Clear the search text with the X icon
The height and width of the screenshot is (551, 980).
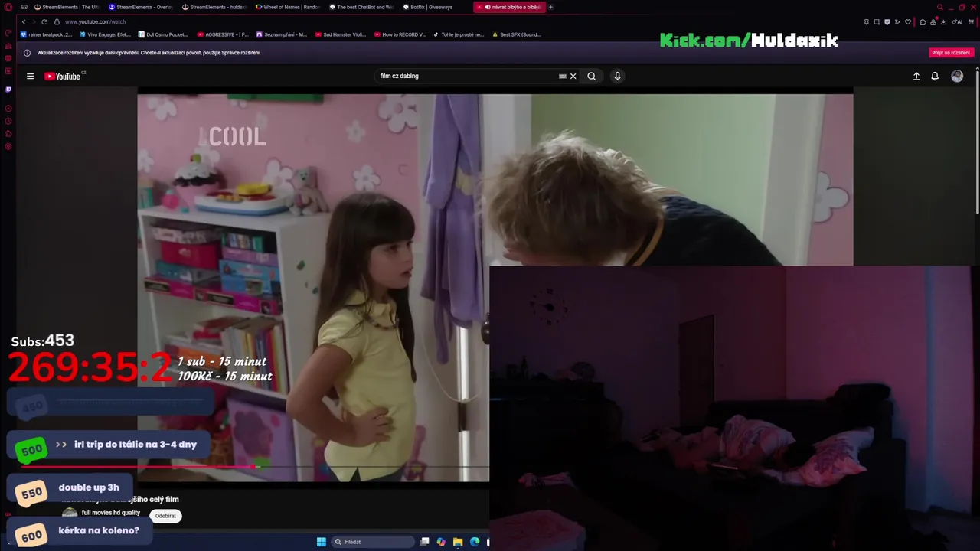coord(573,76)
